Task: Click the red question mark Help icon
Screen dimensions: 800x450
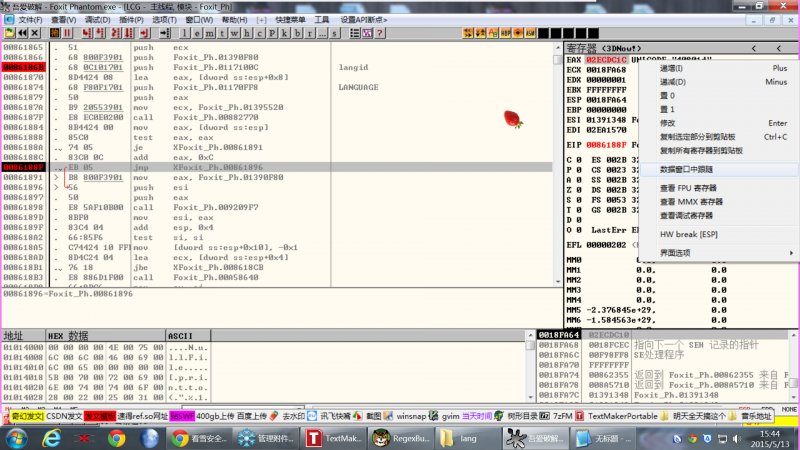Action: 380,33
